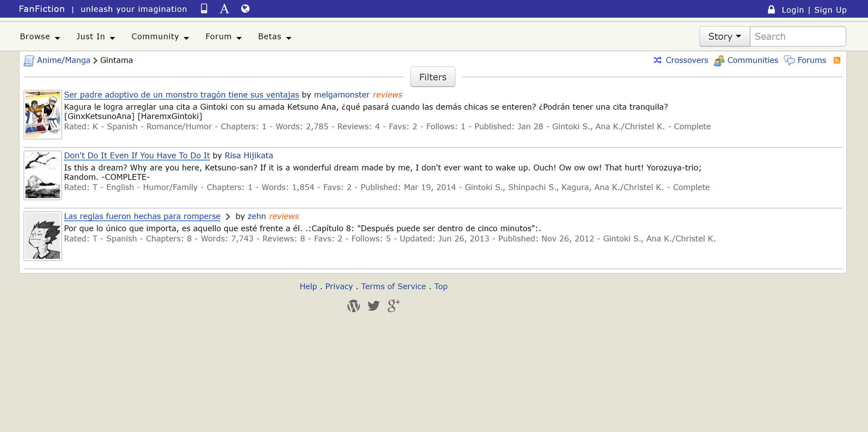This screenshot has height=432, width=868.
Task: Expand the Browse menu
Action: tap(40, 37)
